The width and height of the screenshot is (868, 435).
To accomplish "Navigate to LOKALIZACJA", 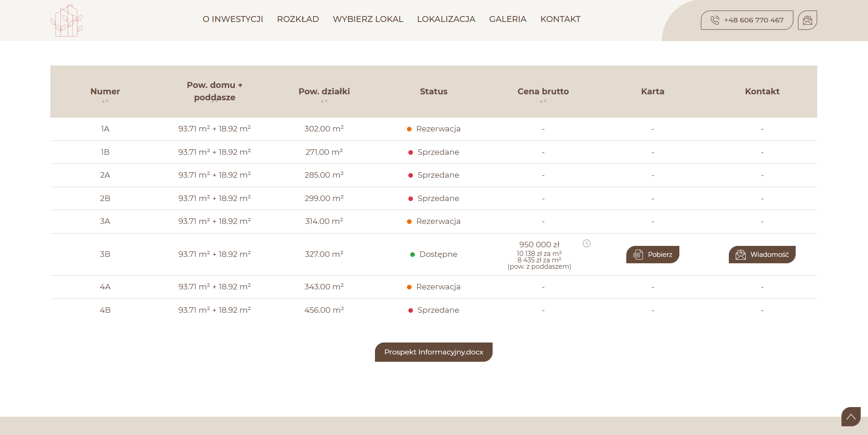I will coord(446,19).
